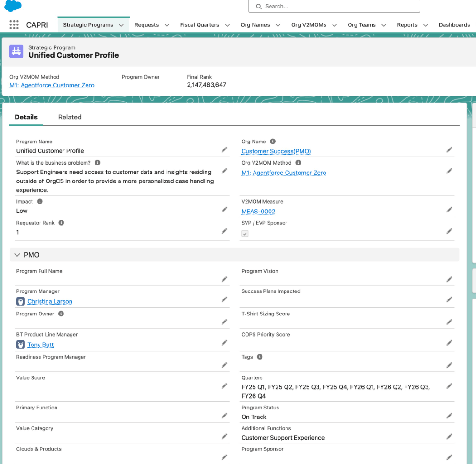Click the Salesforce cloud logo
Viewport: 476px width, 464px height.
point(13,6)
